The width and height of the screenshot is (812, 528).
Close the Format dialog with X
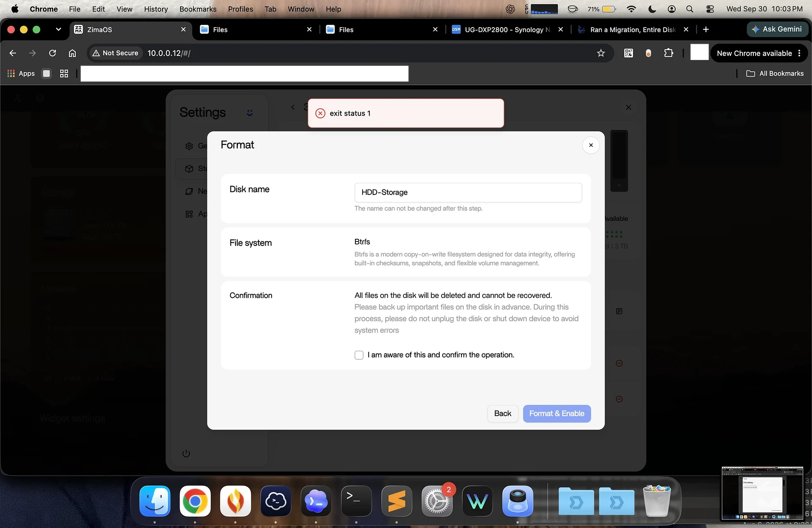tap(591, 145)
